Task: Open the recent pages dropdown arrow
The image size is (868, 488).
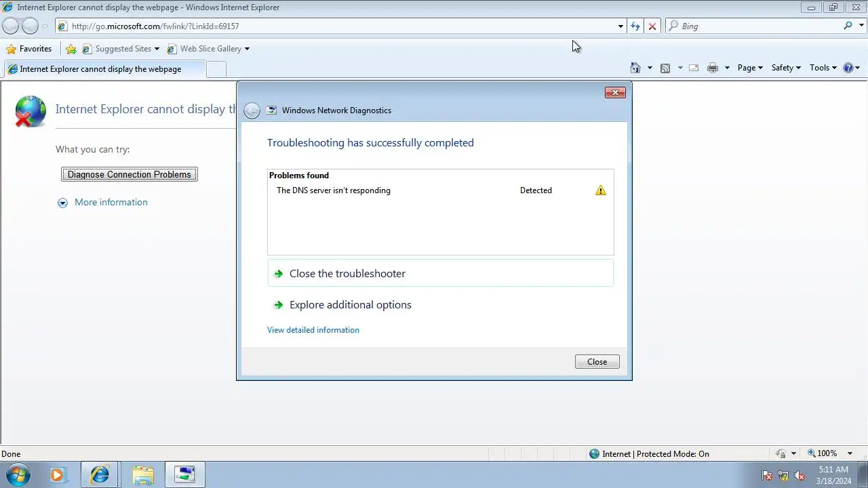Action: pos(45,26)
